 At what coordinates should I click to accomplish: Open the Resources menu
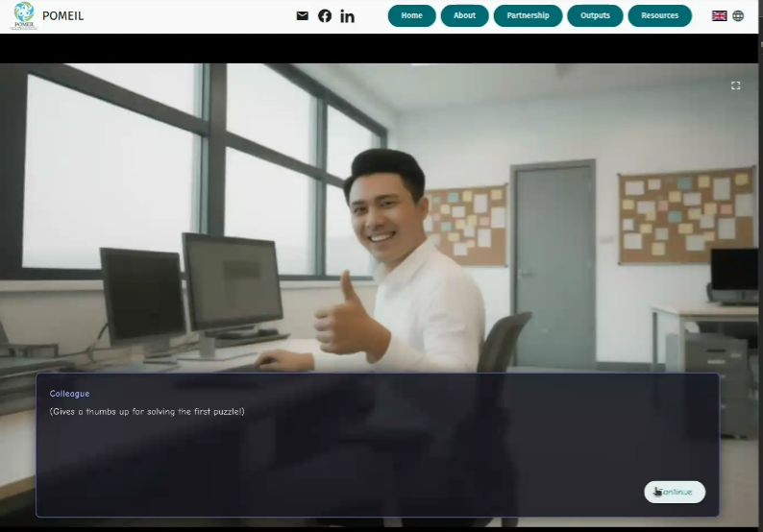coord(659,16)
